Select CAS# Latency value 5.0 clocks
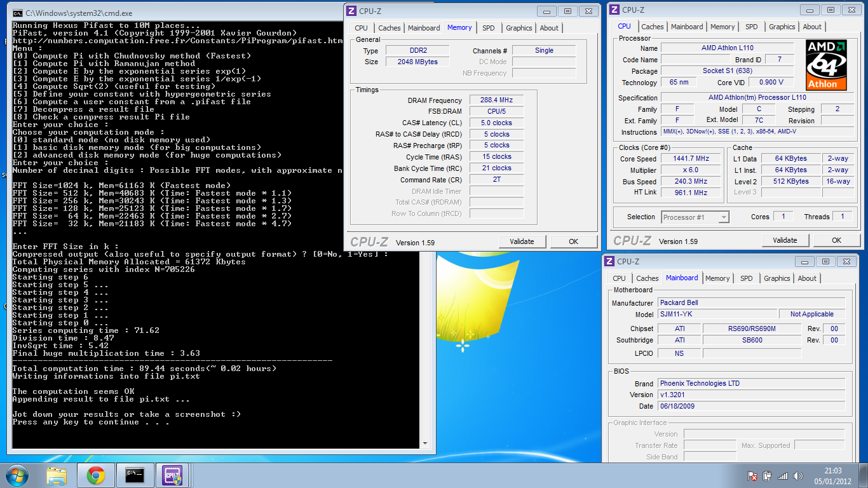 click(x=496, y=123)
